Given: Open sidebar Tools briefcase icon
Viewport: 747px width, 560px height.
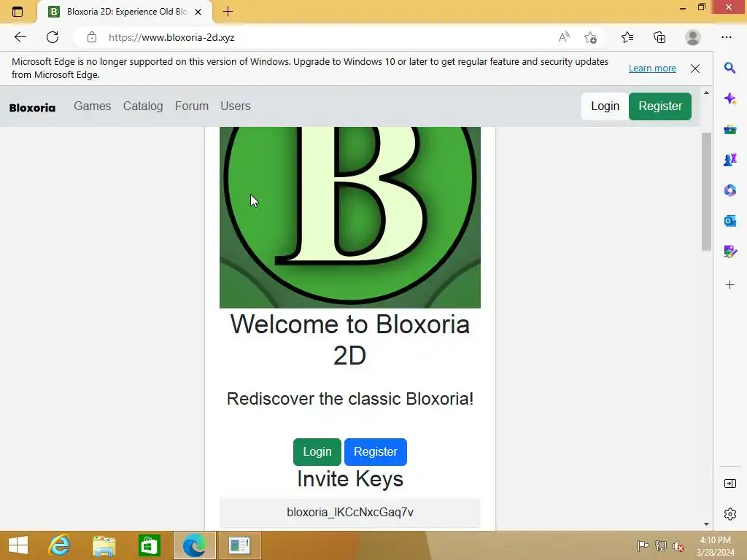Looking at the screenshot, I should 729,129.
